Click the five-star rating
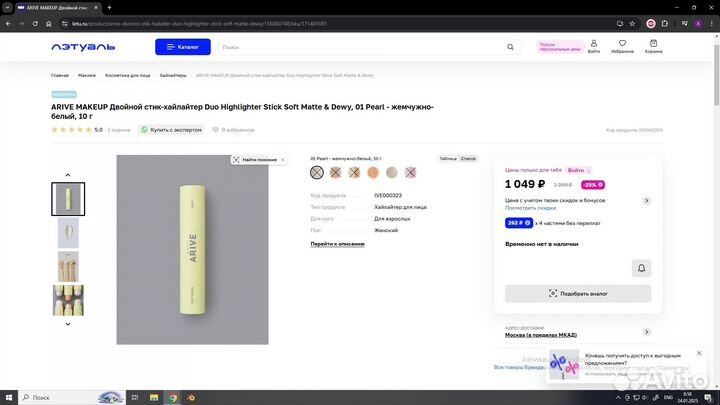Screen dimensions: 720x405 (x=71, y=130)
